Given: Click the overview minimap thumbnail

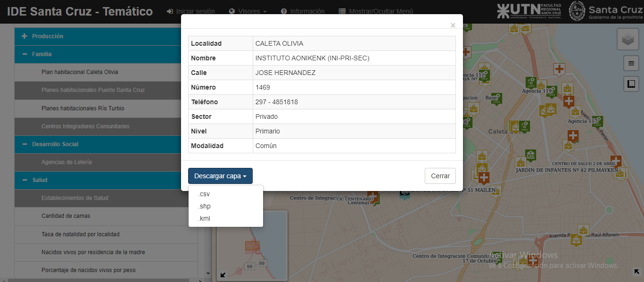Looking at the screenshot, I should (x=252, y=245).
